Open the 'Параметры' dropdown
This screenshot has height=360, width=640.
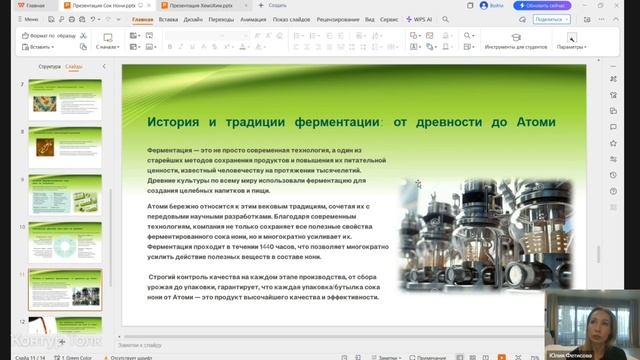coord(571,42)
